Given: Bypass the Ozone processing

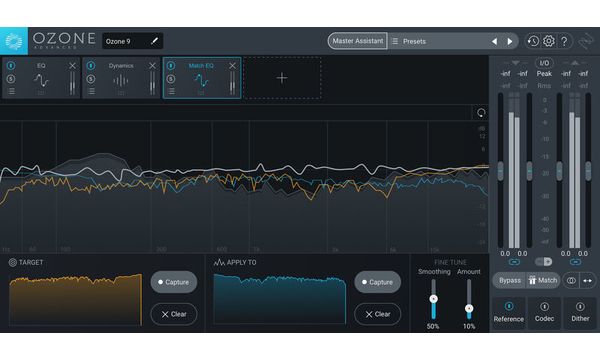Looking at the screenshot, I should pos(510,280).
